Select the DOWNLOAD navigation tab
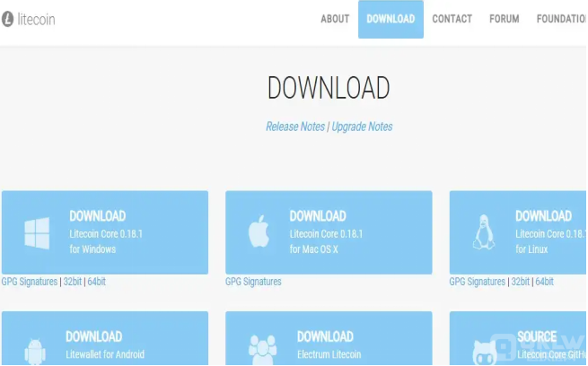588x366 pixels. [391, 19]
